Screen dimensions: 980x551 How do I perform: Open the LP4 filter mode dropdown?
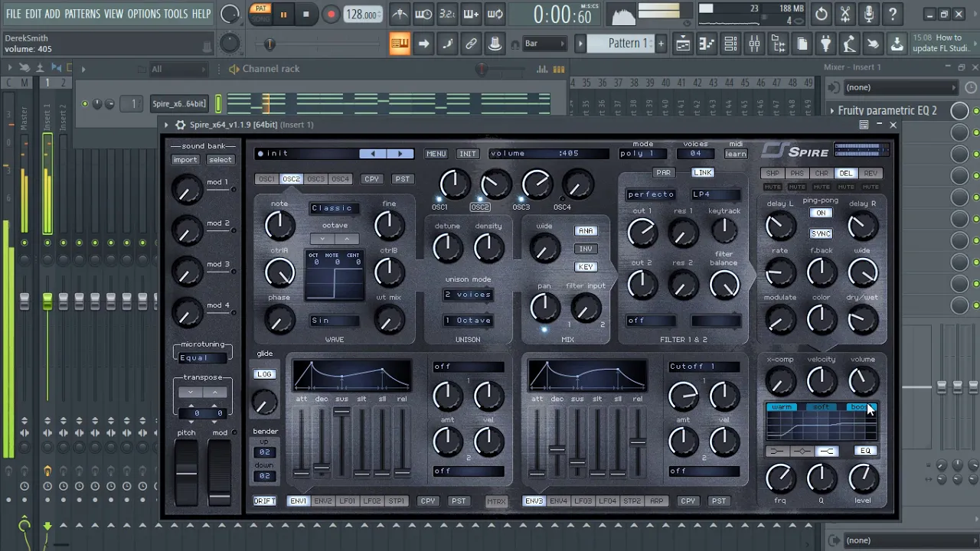(717, 194)
